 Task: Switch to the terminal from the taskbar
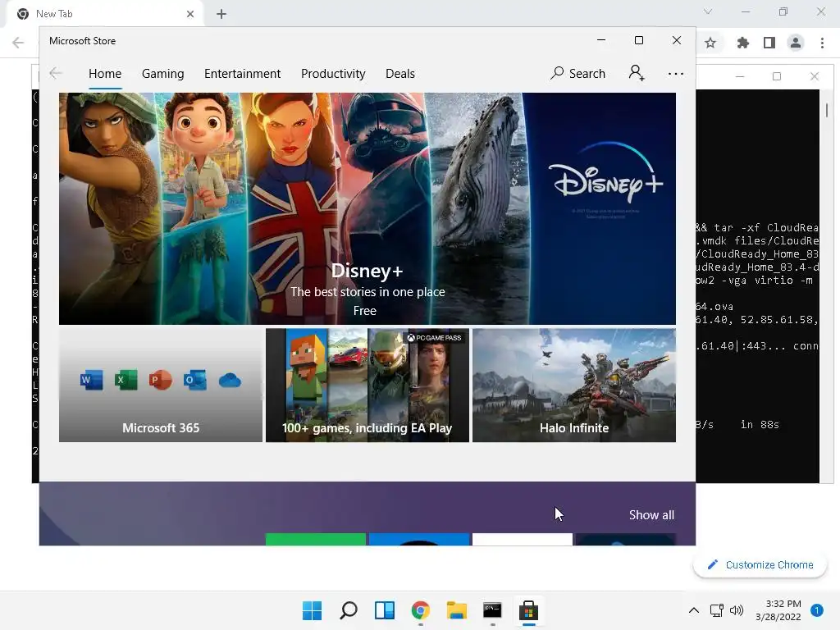pyautogui.click(x=492, y=610)
